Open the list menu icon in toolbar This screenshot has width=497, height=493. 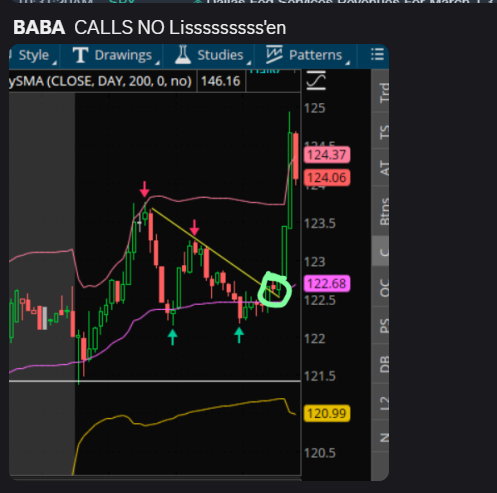377,54
